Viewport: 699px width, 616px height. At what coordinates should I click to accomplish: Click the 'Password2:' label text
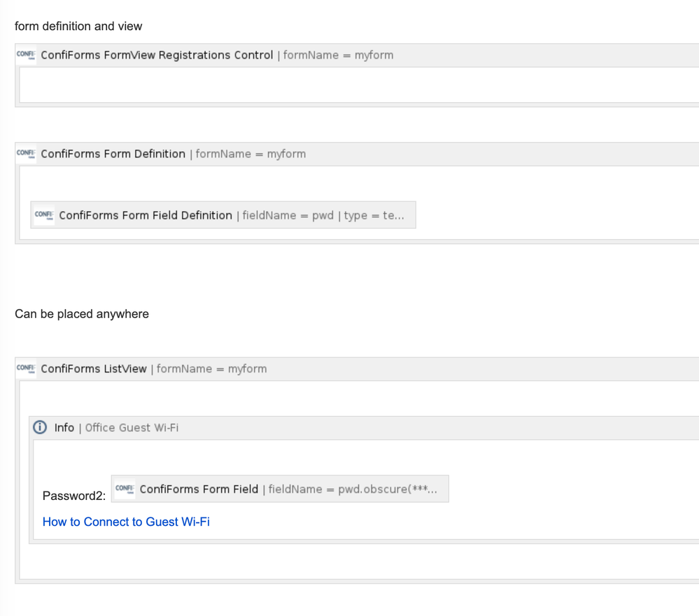[74, 496]
